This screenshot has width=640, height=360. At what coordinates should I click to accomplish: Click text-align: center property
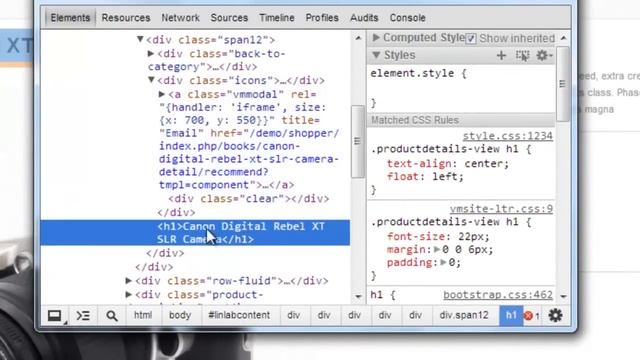pyautogui.click(x=448, y=164)
